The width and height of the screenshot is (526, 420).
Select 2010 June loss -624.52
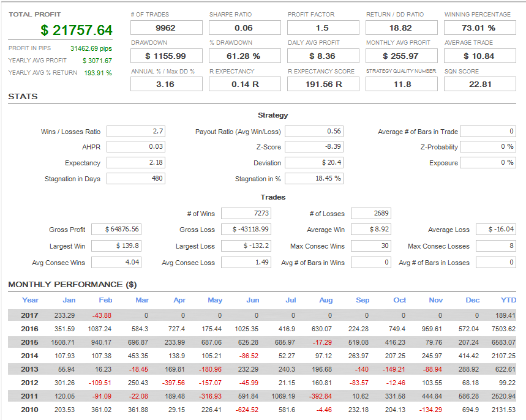(x=247, y=410)
